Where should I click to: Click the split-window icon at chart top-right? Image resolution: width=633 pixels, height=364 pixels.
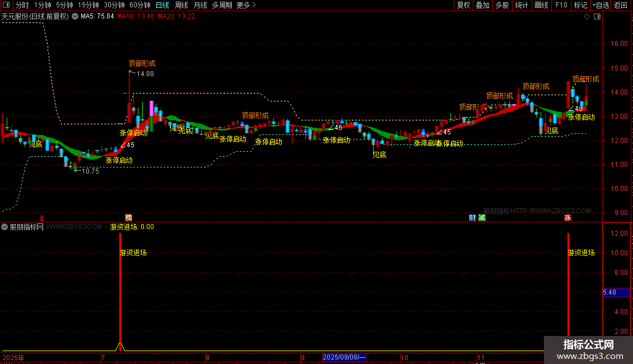(597, 17)
